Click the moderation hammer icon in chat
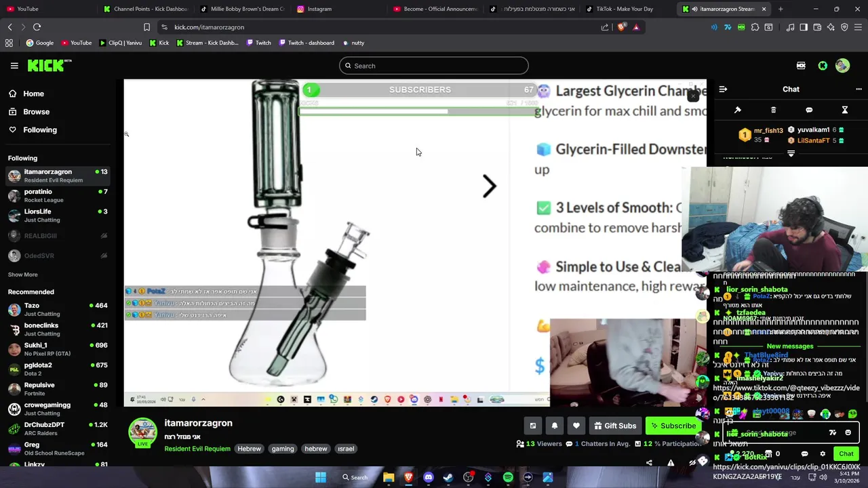Screen dimensions: 868x488 coord(738,110)
